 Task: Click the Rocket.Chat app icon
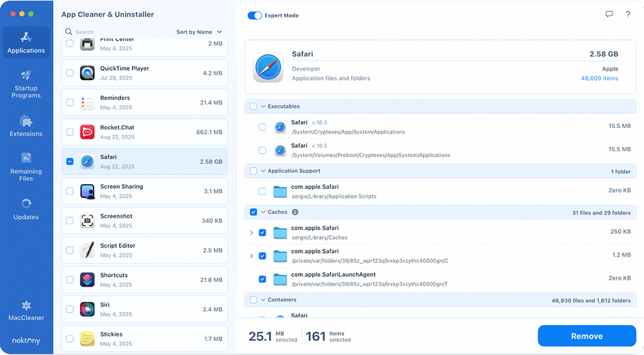[x=87, y=132]
